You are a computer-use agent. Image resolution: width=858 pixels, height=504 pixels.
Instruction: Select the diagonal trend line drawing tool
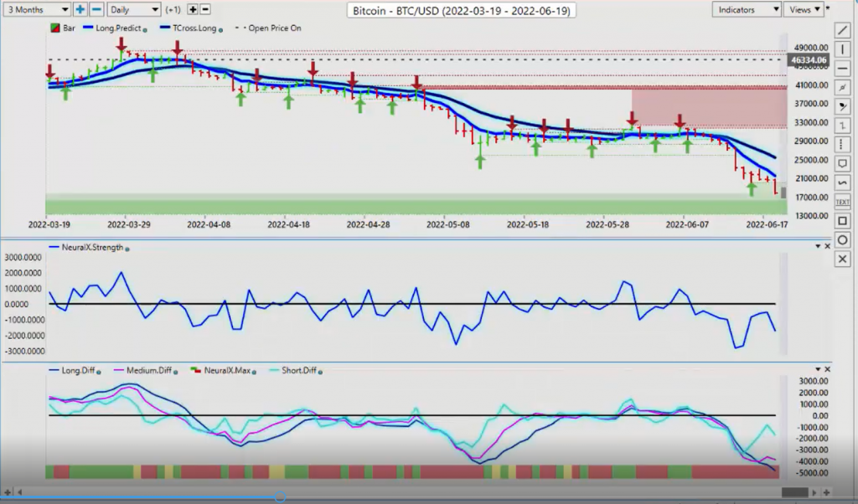(x=843, y=30)
